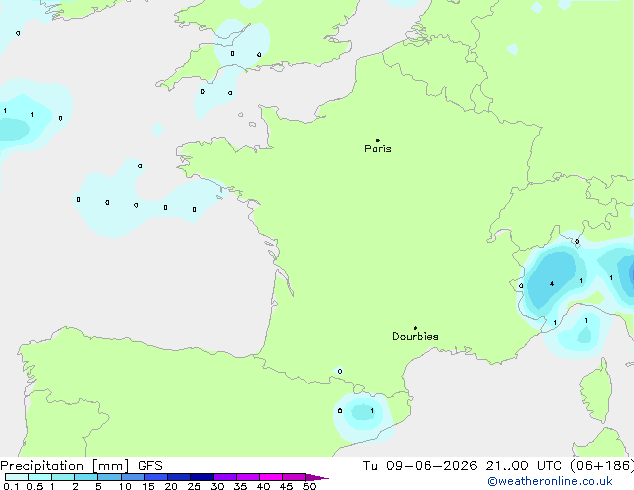Click the GFS model name in title
The image size is (634, 490).
click(150, 466)
